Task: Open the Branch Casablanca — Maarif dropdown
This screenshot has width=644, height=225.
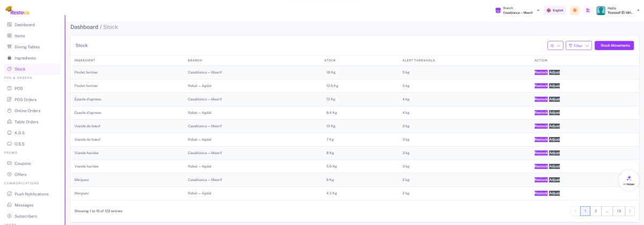Action: pos(517,10)
